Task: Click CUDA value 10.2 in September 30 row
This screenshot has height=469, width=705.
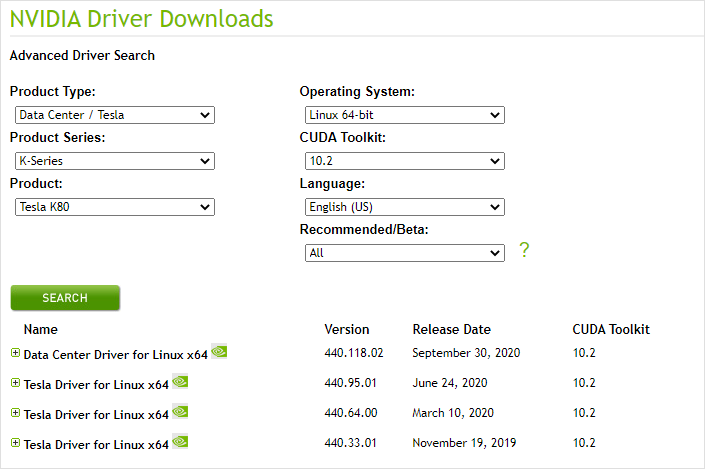Action: point(584,353)
